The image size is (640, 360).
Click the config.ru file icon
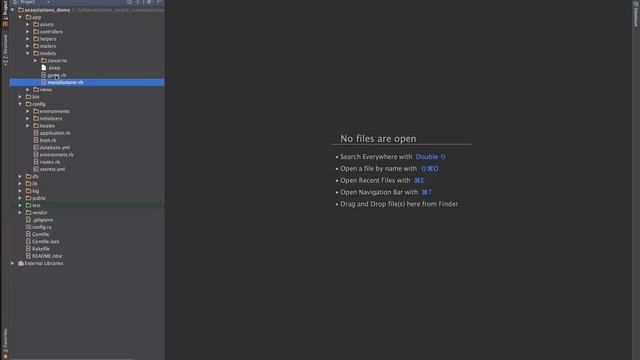28,227
